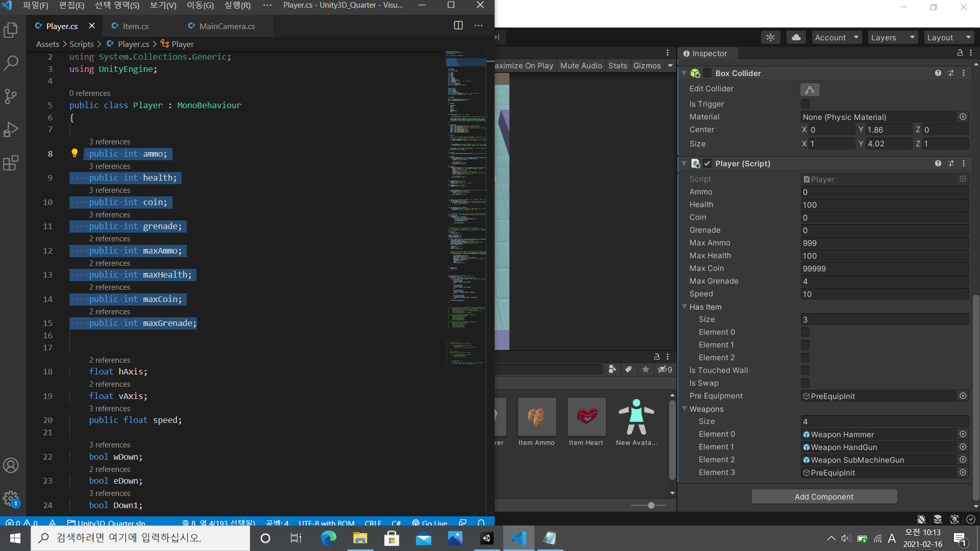Adjust the project asset size slider
980x551 pixels.
click(x=651, y=505)
